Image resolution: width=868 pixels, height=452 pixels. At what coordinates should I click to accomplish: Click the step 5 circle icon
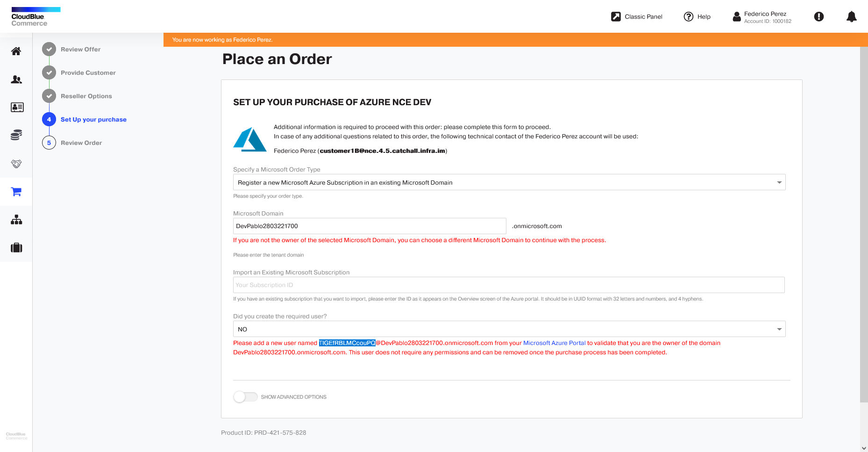tap(49, 143)
